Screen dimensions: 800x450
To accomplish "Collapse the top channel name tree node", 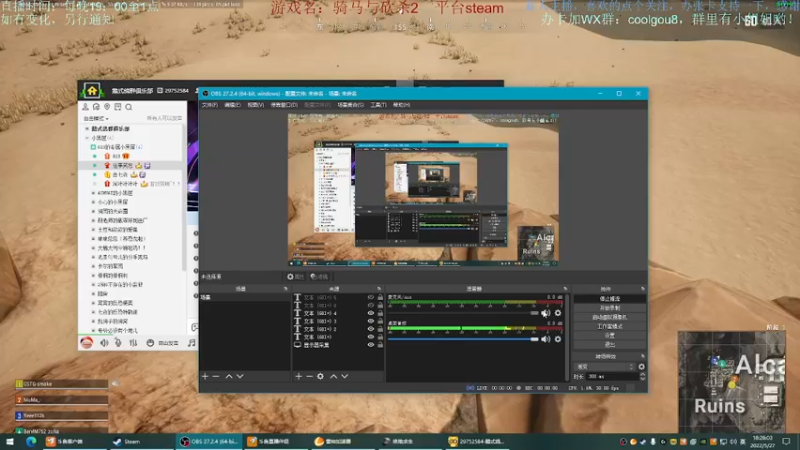I will point(87,129).
